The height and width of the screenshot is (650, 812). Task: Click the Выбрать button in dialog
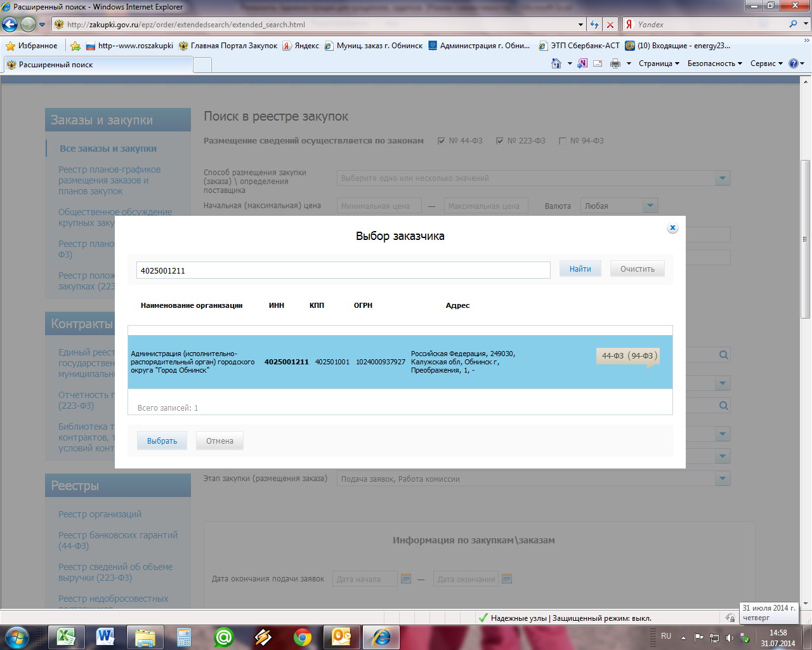tap(162, 441)
